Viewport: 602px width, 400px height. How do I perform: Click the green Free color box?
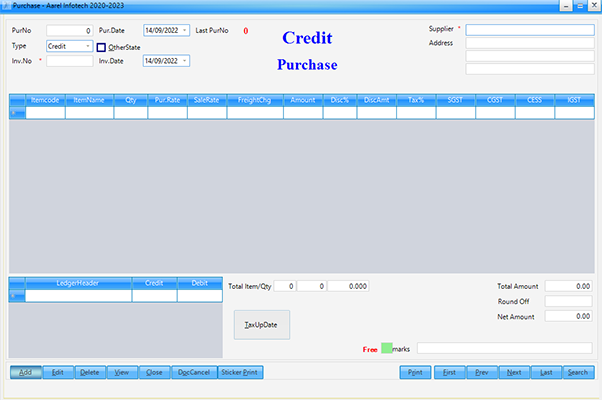[387, 348]
